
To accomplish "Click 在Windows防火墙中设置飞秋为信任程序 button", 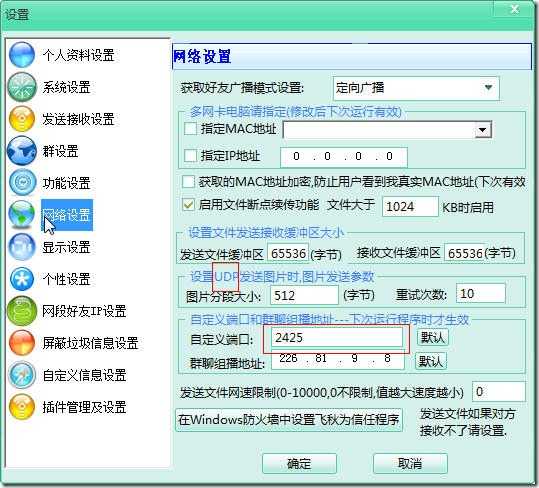I will coord(288,420).
